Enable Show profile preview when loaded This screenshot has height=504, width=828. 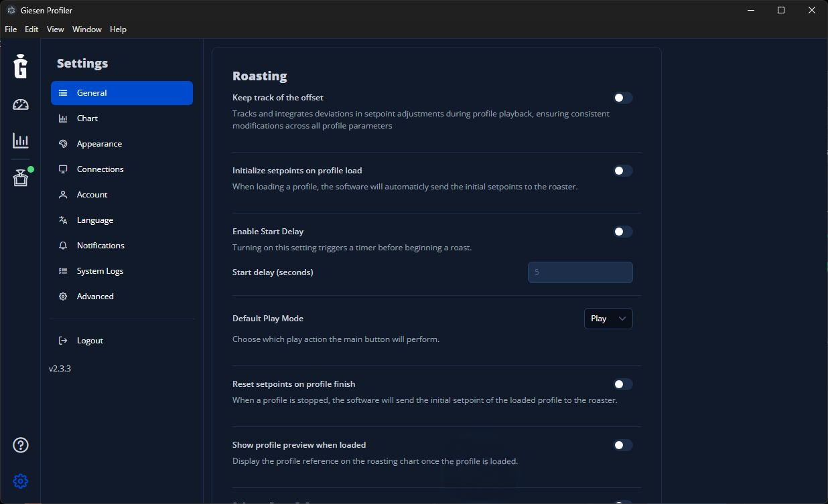622,445
